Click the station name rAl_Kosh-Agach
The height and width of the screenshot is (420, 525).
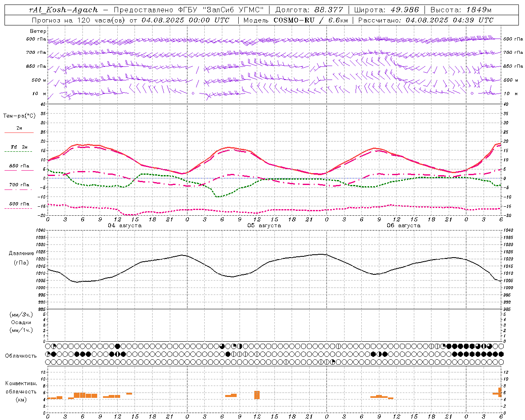point(64,10)
